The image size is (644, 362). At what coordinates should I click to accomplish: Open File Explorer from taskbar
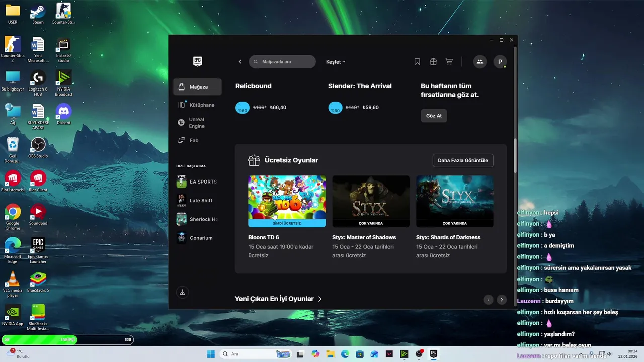tap(330, 354)
